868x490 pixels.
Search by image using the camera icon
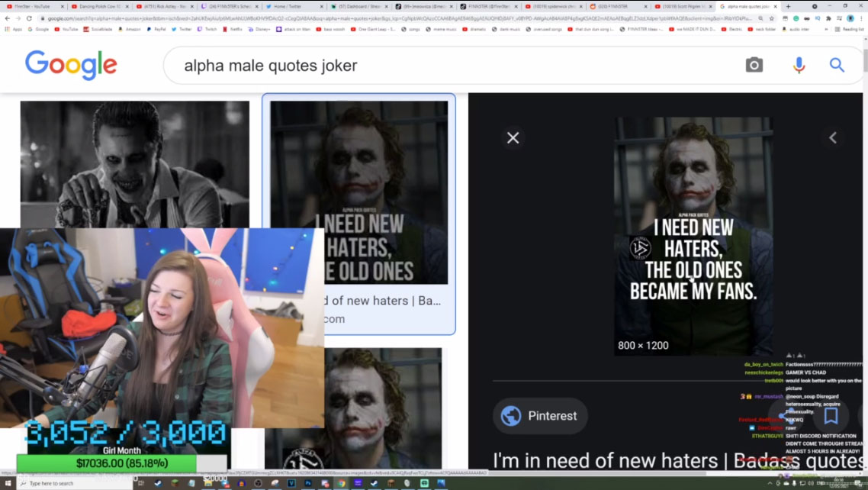tap(754, 66)
